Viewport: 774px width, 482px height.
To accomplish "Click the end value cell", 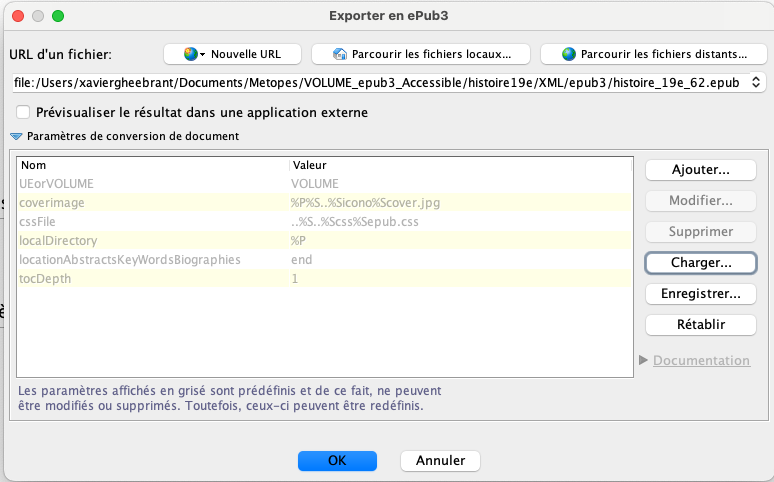I will (460, 259).
